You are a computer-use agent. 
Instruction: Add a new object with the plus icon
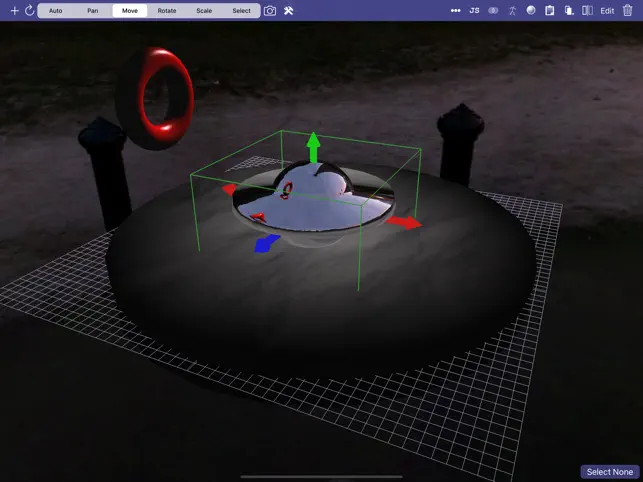point(14,11)
